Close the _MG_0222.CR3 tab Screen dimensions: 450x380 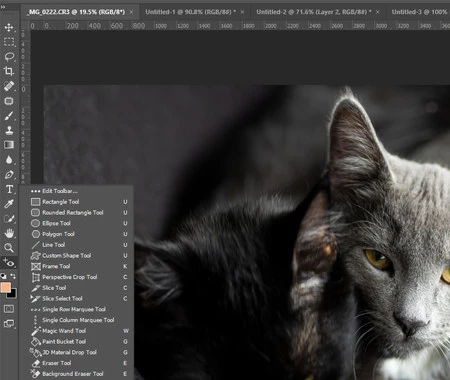pos(131,12)
